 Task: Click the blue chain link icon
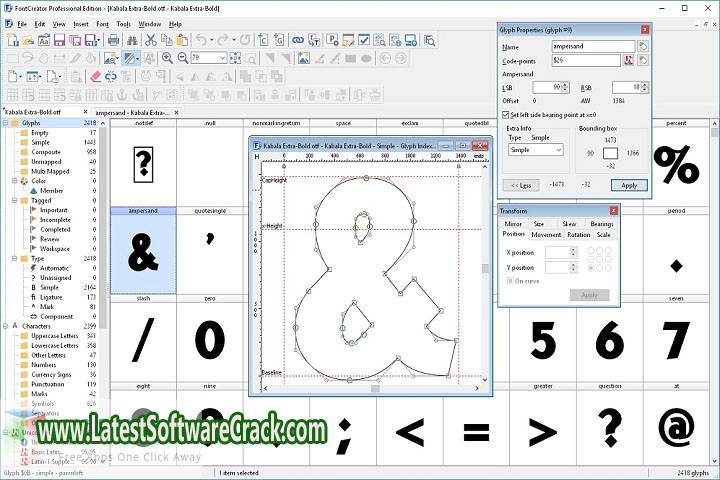pyautogui.click(x=298, y=40)
